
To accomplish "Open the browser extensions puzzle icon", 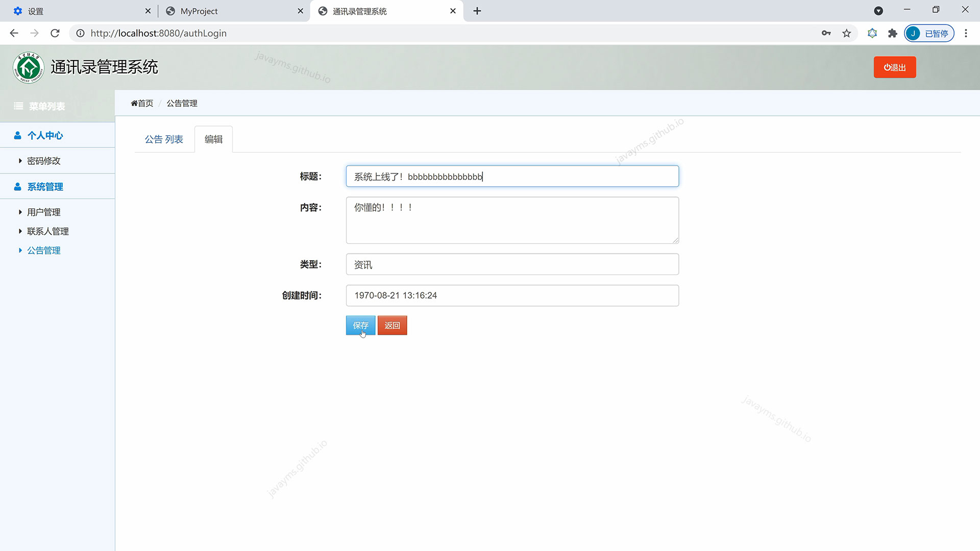I will tap(893, 33).
